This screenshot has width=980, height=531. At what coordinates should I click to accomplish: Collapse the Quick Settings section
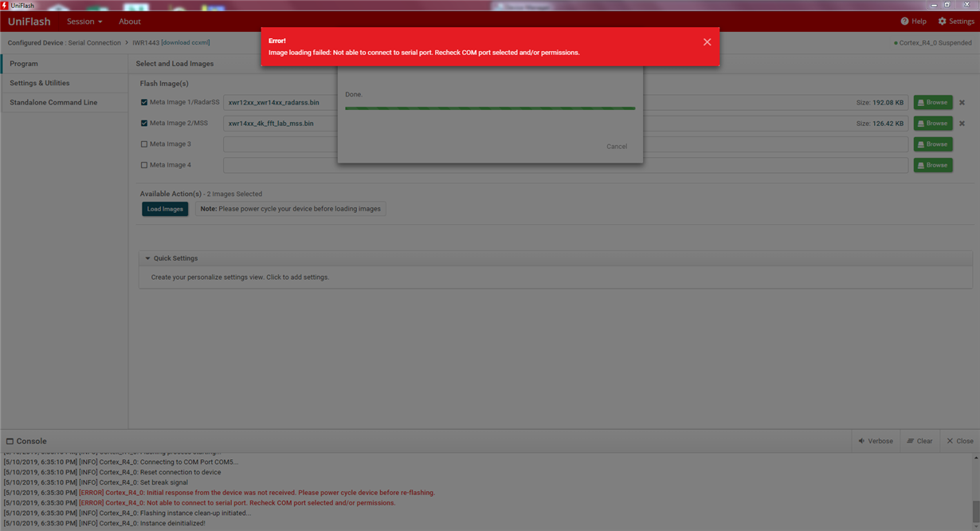tap(148, 258)
